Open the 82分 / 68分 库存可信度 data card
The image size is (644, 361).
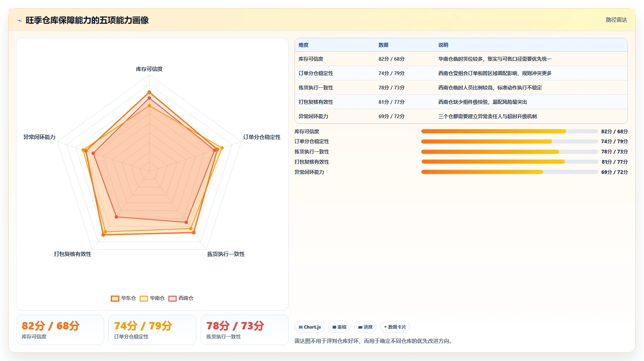(60, 330)
